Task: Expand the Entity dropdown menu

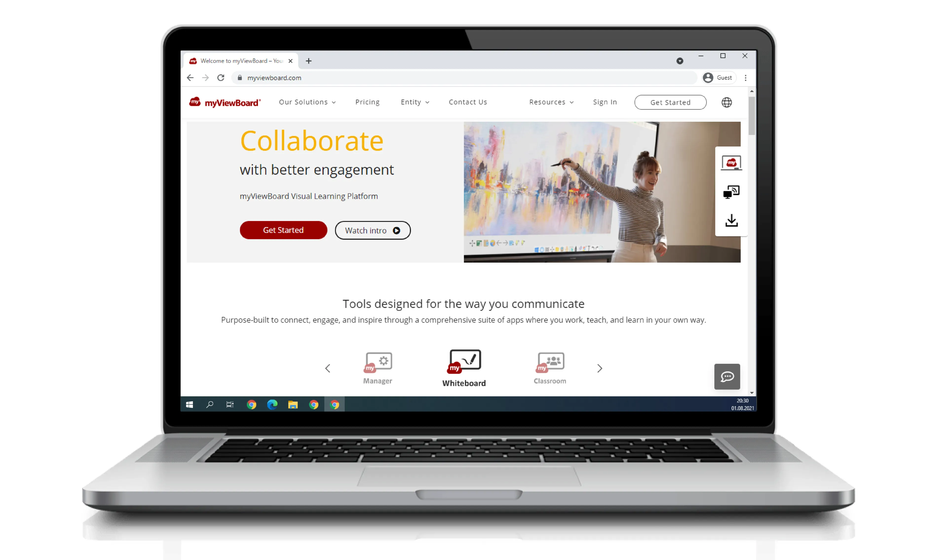Action: [414, 102]
